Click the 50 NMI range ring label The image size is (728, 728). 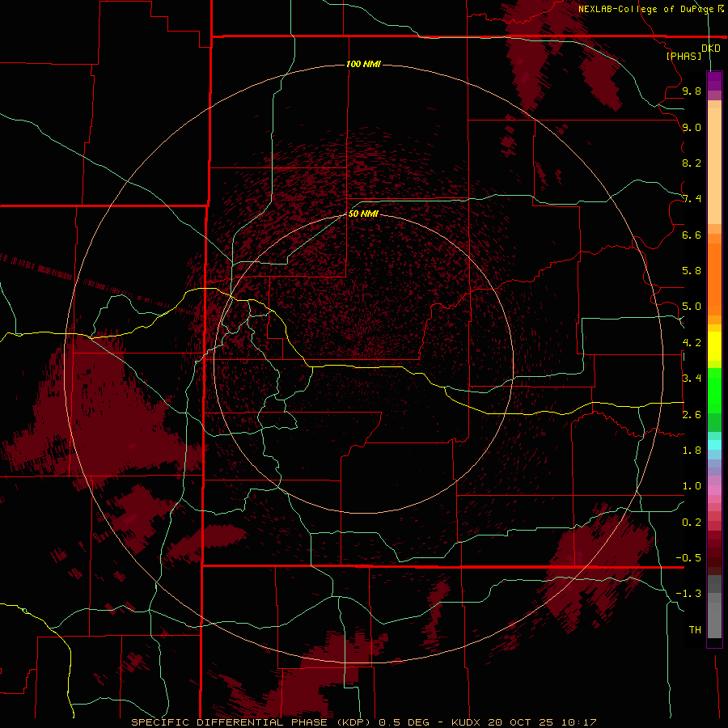363,214
